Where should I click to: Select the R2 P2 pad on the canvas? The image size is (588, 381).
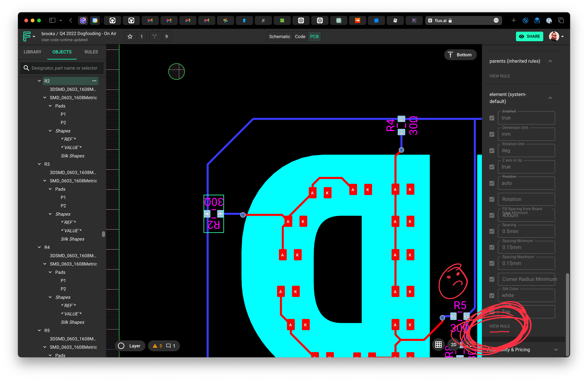point(207,214)
